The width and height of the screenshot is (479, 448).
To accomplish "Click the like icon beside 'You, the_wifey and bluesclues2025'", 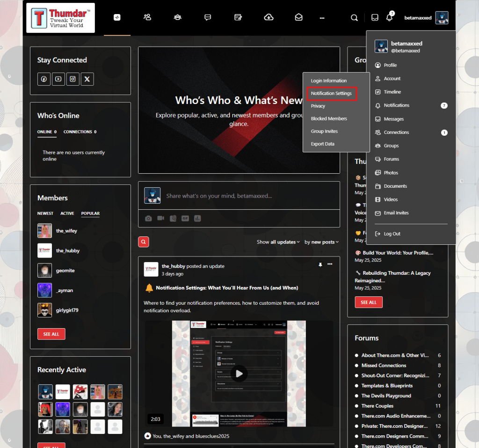I will [x=147, y=436].
